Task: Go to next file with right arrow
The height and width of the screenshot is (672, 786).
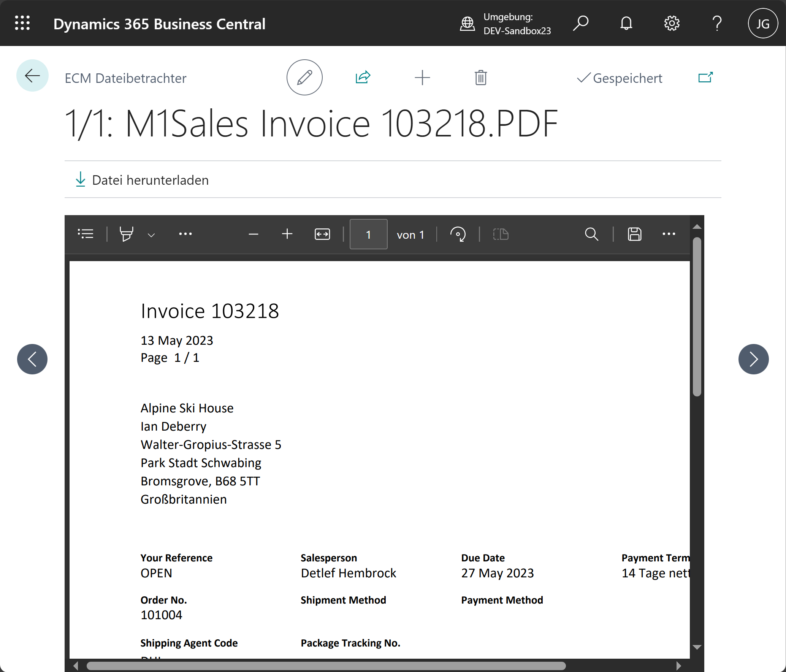Action: click(x=753, y=359)
